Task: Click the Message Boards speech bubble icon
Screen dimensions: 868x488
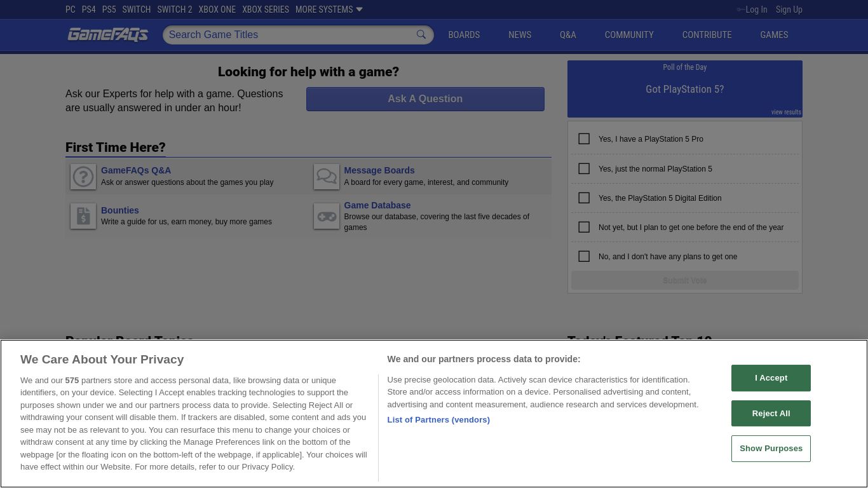Action: coord(327,177)
